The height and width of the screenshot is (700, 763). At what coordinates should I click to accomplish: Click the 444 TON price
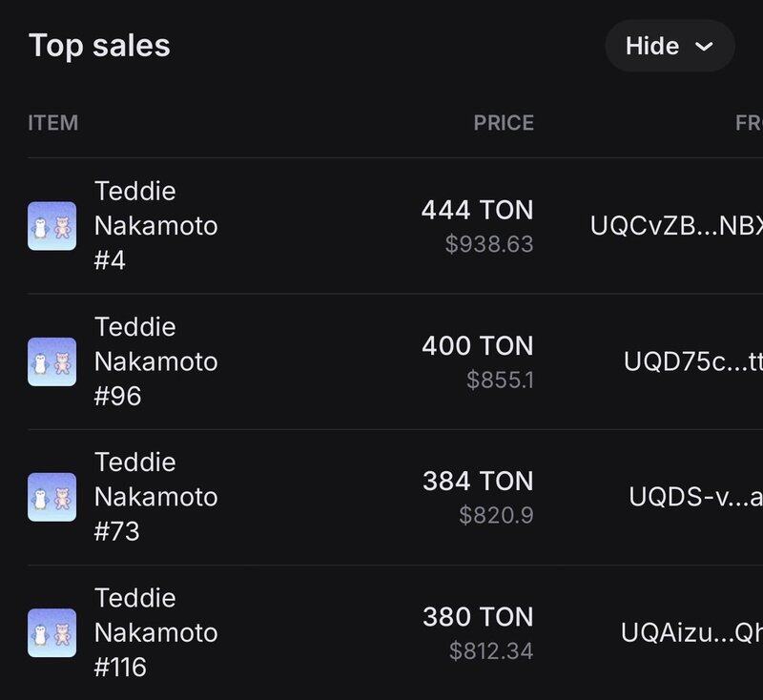pos(477,210)
